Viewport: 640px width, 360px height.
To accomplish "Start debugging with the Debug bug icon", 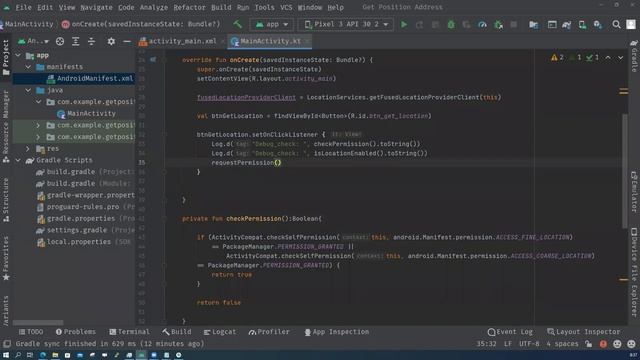I will point(451,24).
